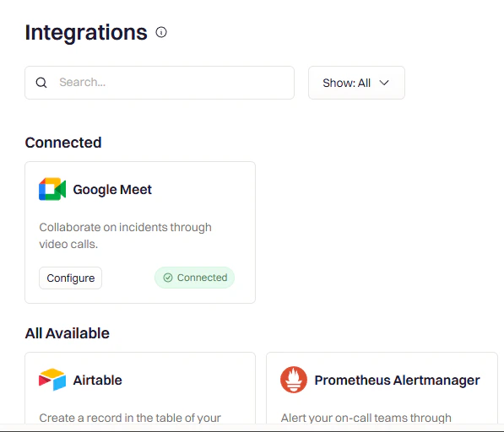The width and height of the screenshot is (504, 432).
Task: Click the Prometheus flame logo icon
Action: 294,380
